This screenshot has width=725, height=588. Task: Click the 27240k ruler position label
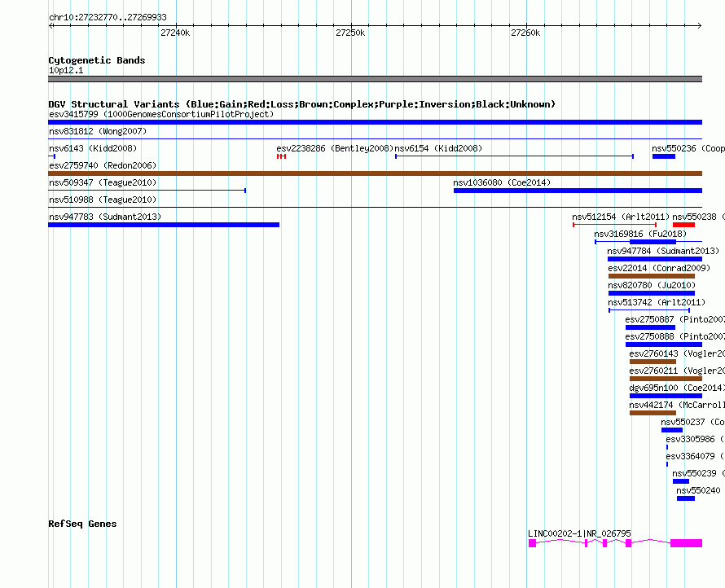[x=175, y=33]
